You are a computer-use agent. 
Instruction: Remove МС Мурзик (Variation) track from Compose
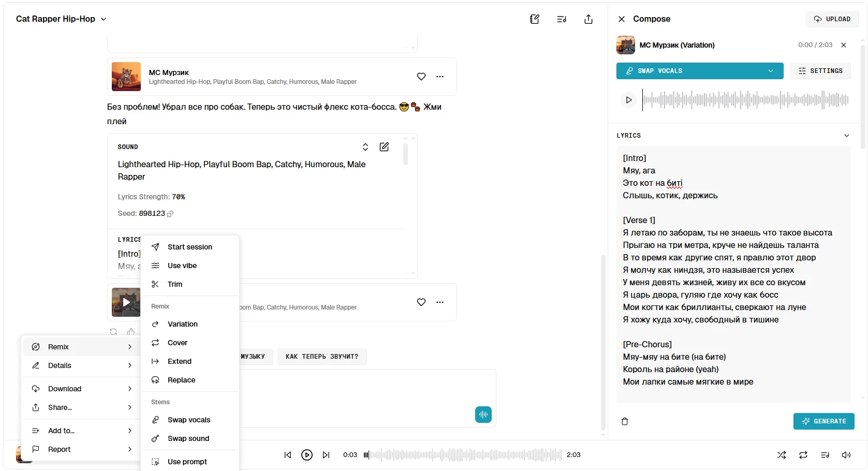(844, 45)
